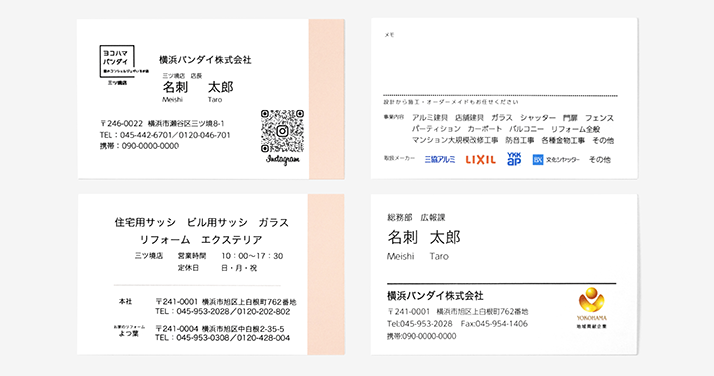Click ビル用サッシ on the shop card
The image size is (714, 376).
[x=217, y=223]
